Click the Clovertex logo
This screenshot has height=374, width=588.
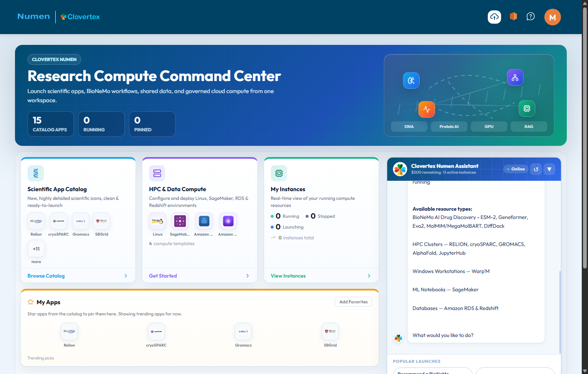click(x=80, y=17)
